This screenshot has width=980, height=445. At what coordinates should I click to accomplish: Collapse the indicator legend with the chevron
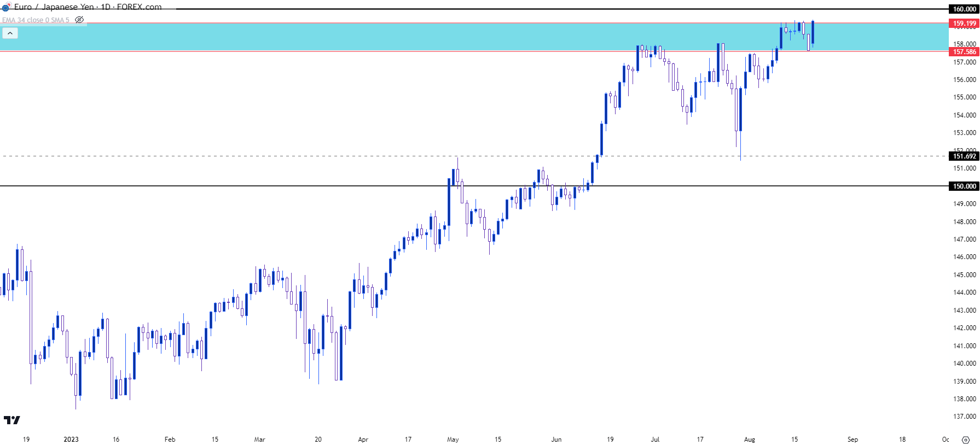(x=10, y=33)
